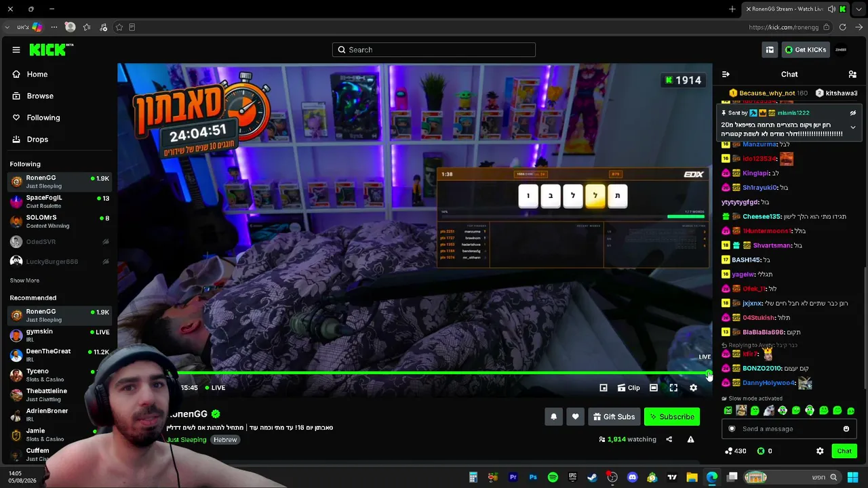Open chat users list icon

tap(852, 74)
